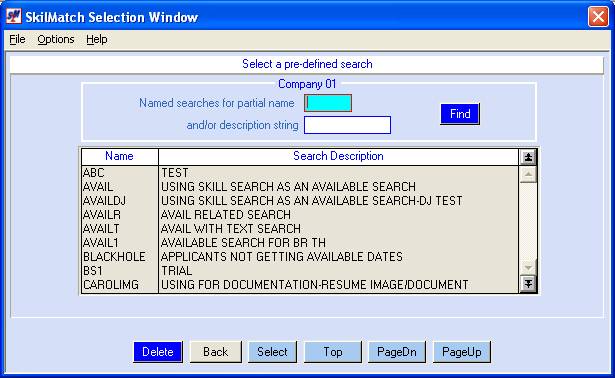Click the Back button
This screenshot has width=615, height=378.
tap(215, 352)
